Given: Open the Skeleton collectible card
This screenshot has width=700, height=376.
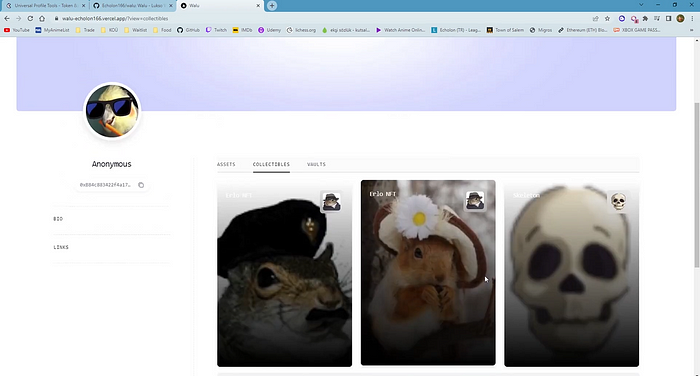Looking at the screenshot, I should (571, 274).
